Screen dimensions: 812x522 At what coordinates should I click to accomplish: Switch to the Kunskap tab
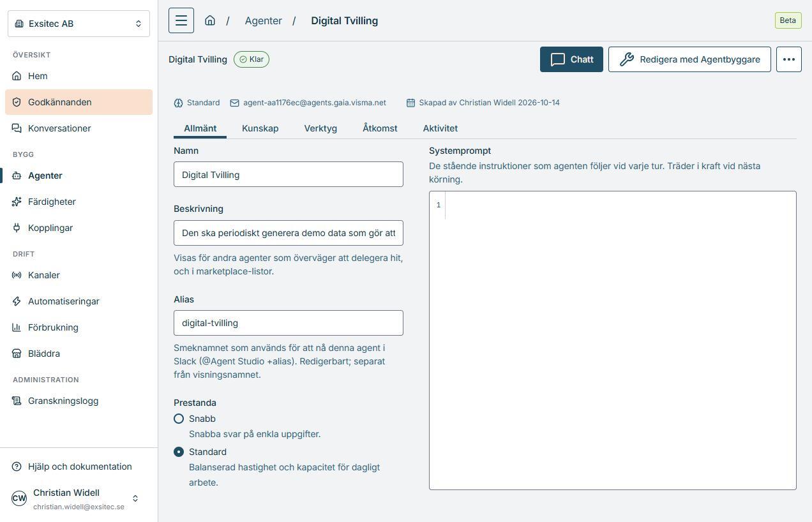(260, 128)
